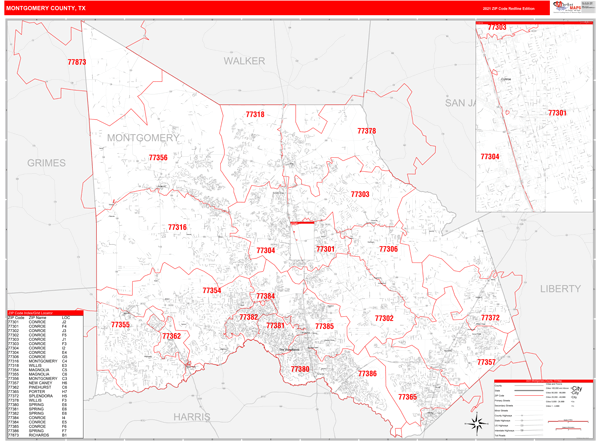Select ZIP code 77318 region label
This screenshot has width=600, height=441.
(x=255, y=115)
